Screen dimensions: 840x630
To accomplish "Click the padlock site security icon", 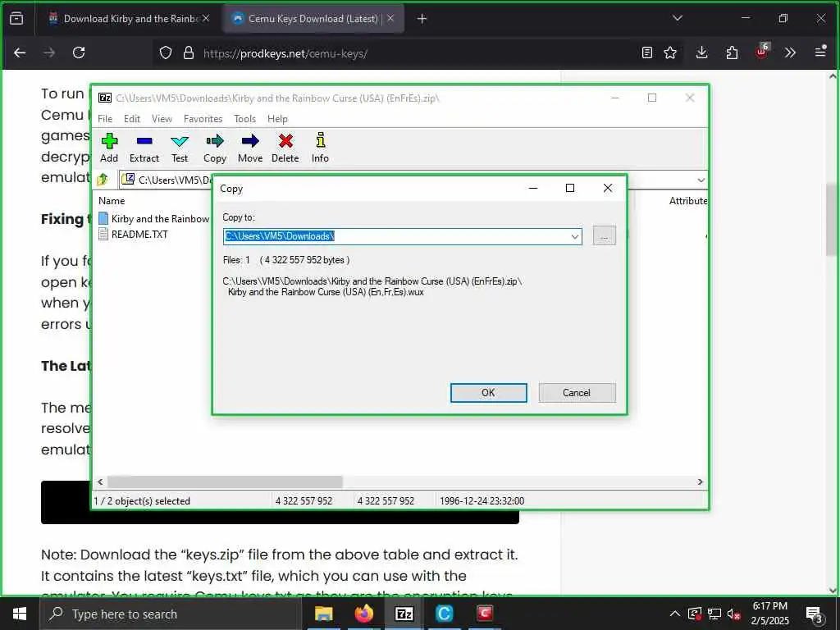I will tap(189, 53).
